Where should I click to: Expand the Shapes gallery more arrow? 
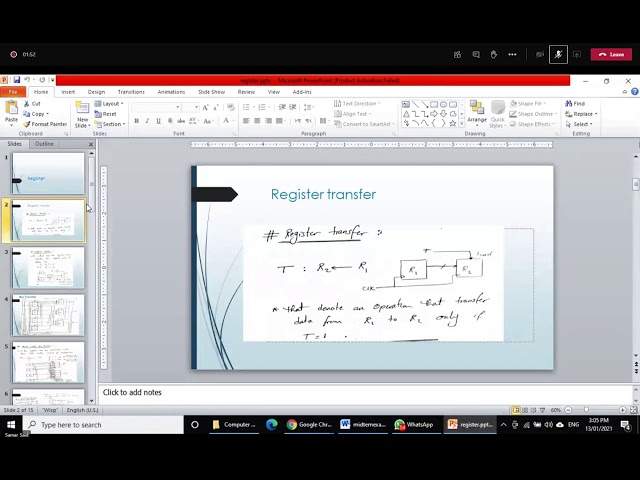[x=462, y=123]
